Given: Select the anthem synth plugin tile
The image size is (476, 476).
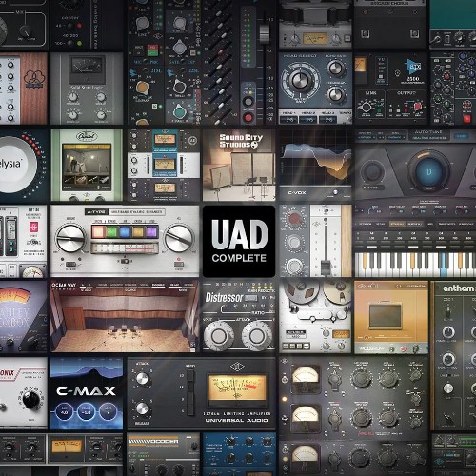Looking at the screenshot, I should 454,355.
